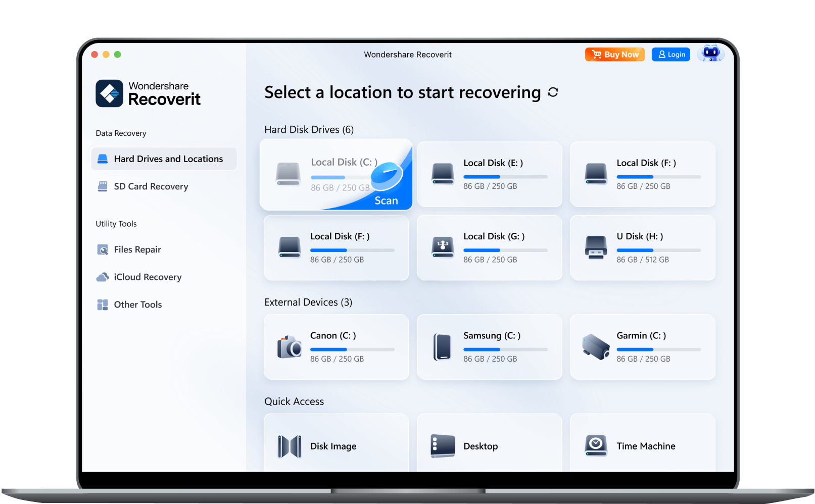This screenshot has width=815, height=504.
Task: Click the Local Disk (C:) drive icon
Action: (x=288, y=174)
